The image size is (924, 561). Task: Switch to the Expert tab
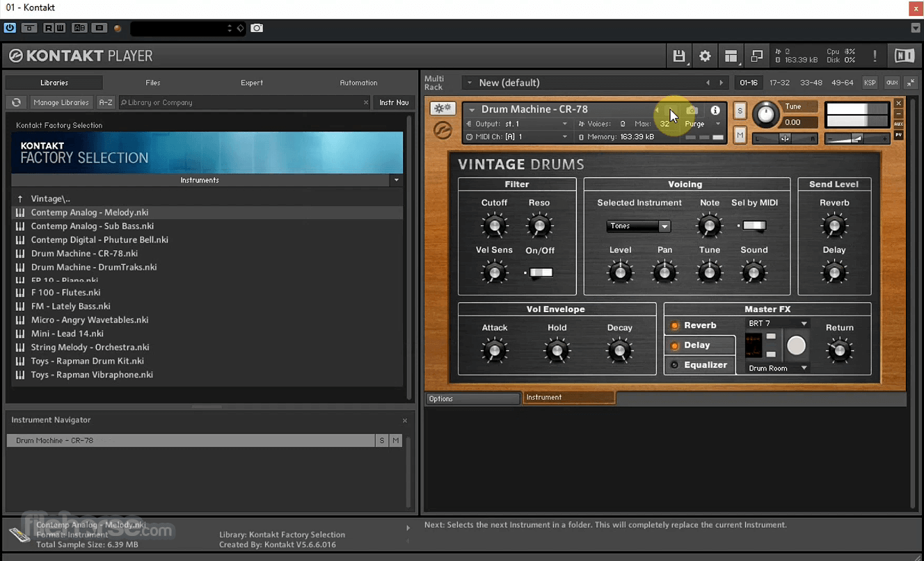click(x=252, y=83)
